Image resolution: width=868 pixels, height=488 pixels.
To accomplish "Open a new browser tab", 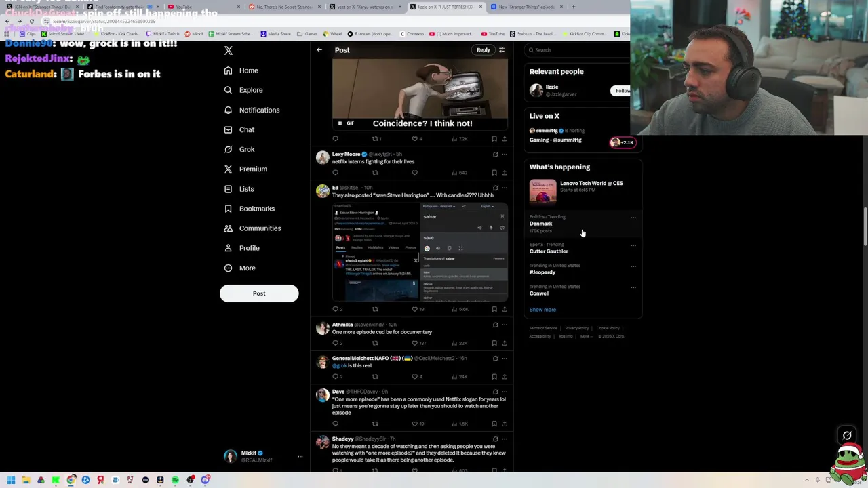I will (x=573, y=7).
